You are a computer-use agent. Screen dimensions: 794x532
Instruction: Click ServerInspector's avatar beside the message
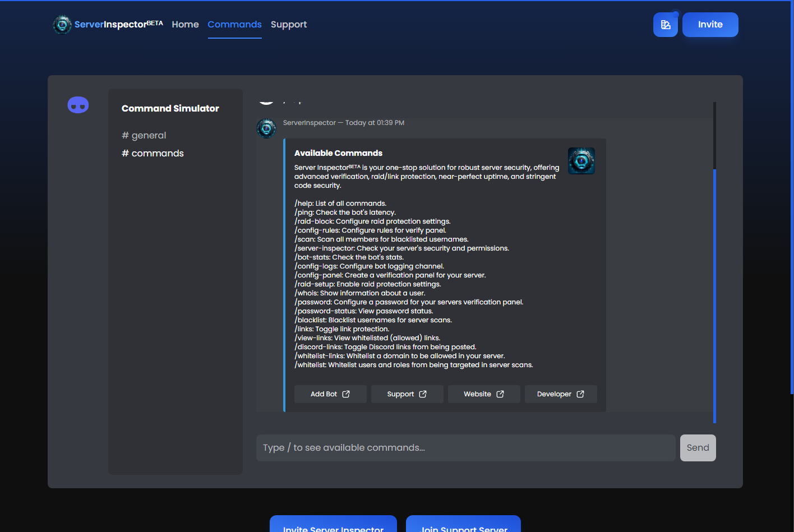coord(266,128)
